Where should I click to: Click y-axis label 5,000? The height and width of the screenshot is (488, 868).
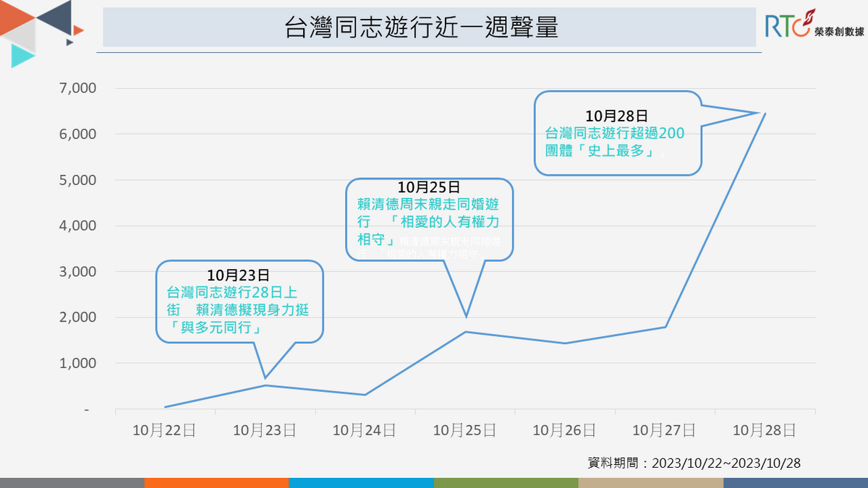(x=76, y=180)
